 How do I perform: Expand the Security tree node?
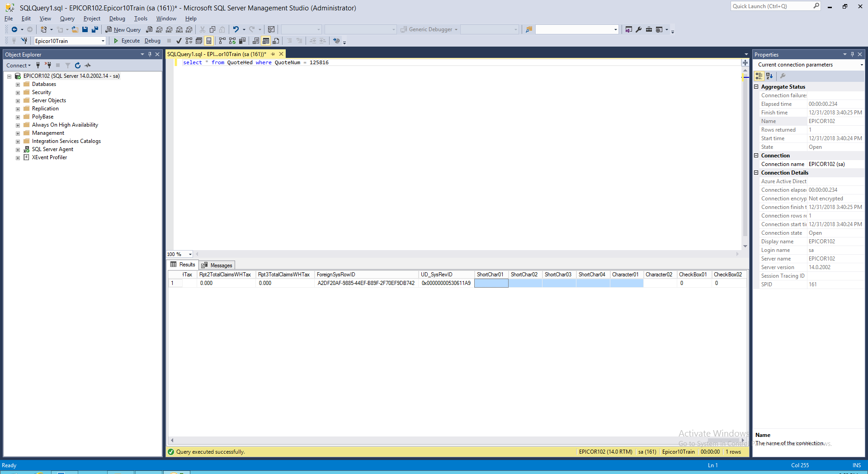pyautogui.click(x=18, y=93)
